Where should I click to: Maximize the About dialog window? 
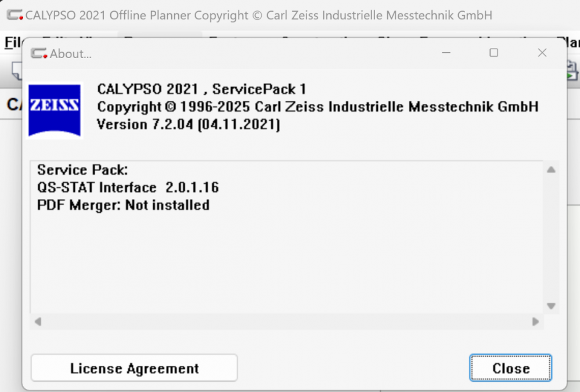(x=493, y=53)
